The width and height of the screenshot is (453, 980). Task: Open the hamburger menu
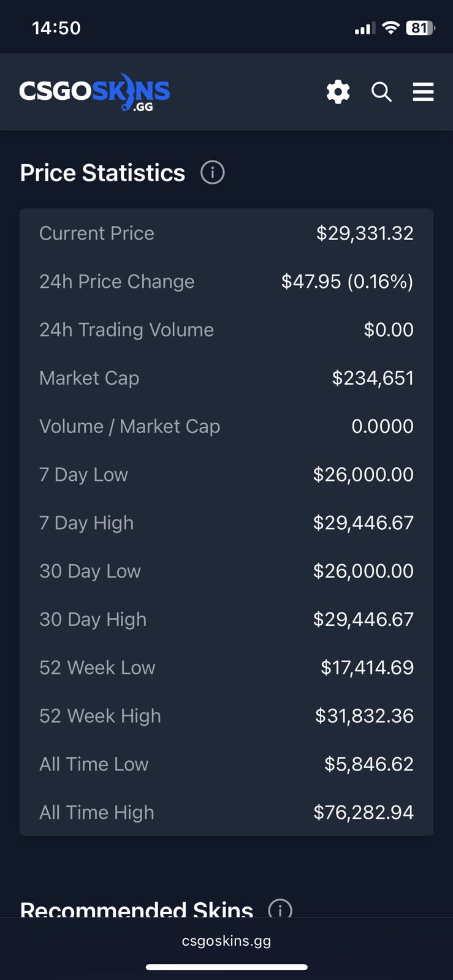(423, 92)
